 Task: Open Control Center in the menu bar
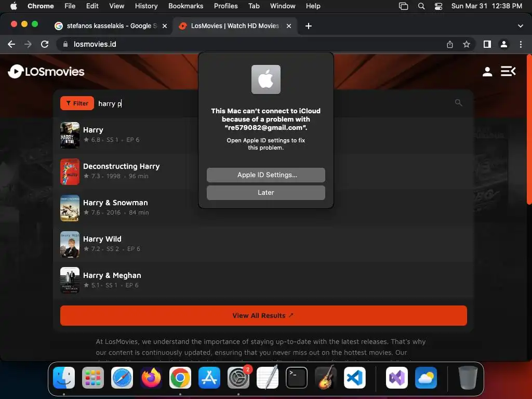point(438,6)
